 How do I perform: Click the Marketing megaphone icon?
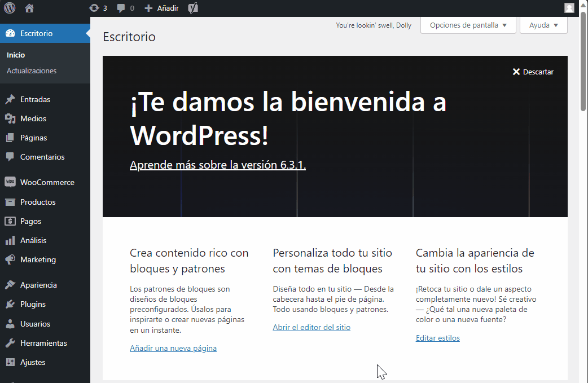10,259
